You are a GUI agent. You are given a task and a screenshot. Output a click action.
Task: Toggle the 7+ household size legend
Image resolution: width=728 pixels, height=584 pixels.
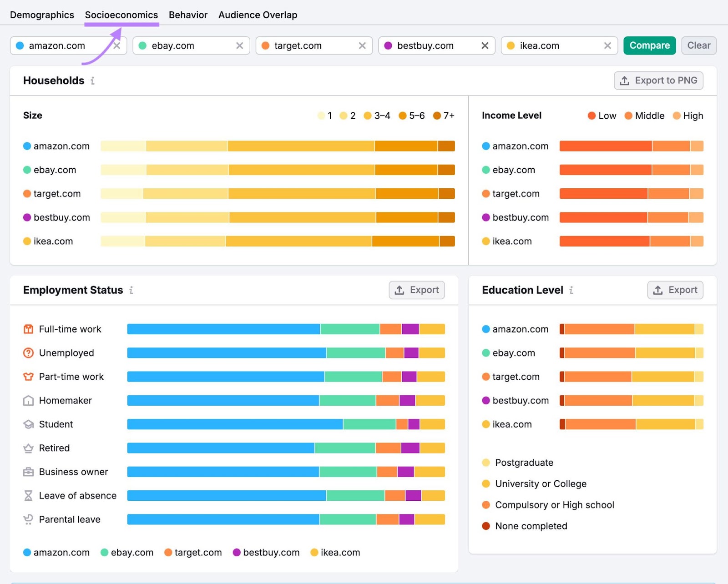[444, 116]
